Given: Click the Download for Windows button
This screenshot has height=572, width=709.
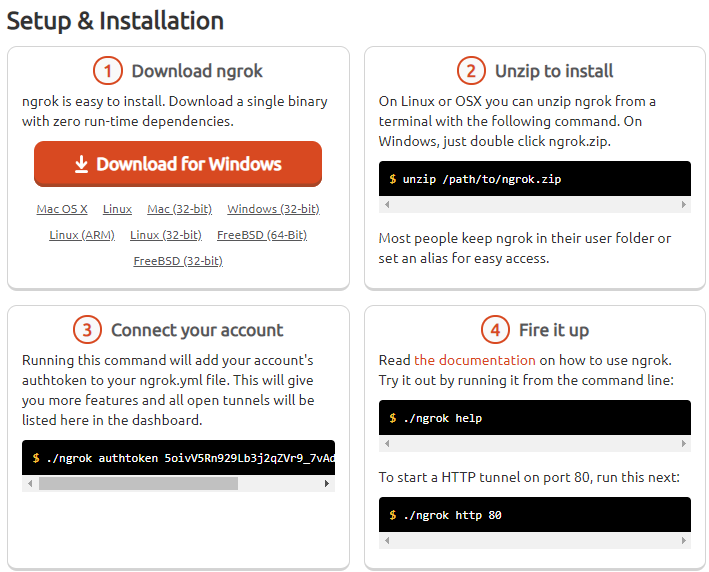Looking at the screenshot, I should 178,164.
